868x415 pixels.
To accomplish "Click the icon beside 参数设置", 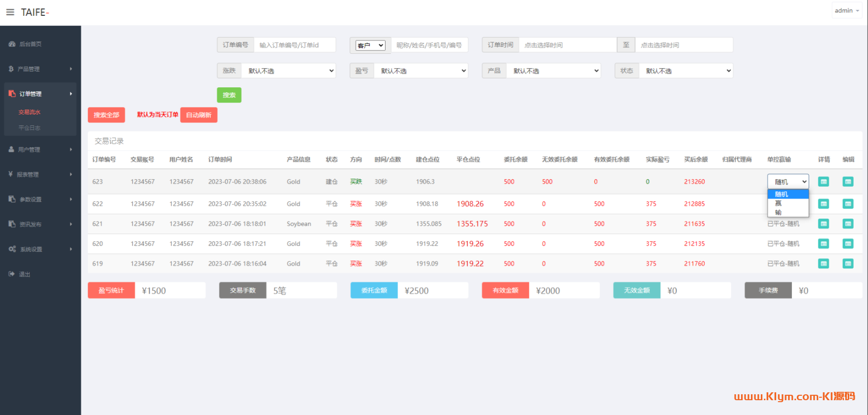I will point(12,199).
